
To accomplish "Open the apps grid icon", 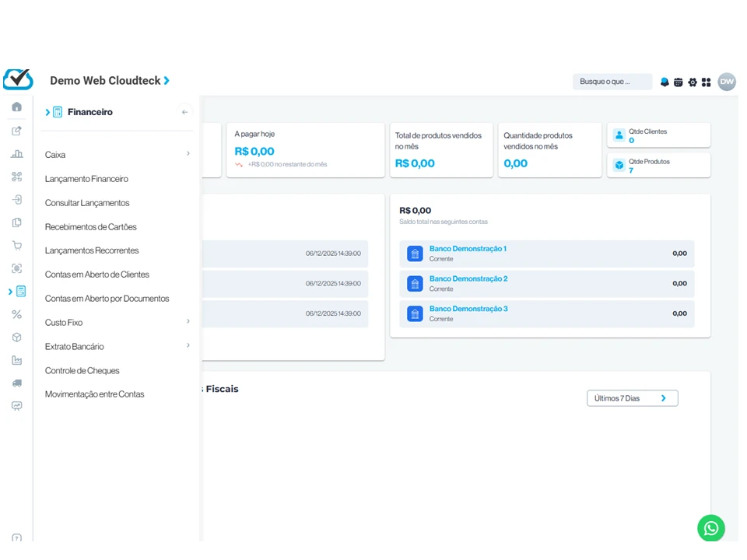I will [x=707, y=82].
